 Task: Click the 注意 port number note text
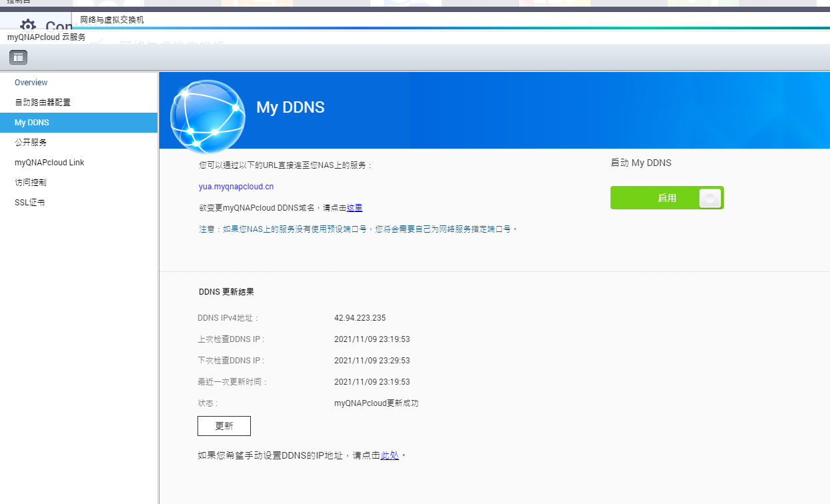coord(358,229)
